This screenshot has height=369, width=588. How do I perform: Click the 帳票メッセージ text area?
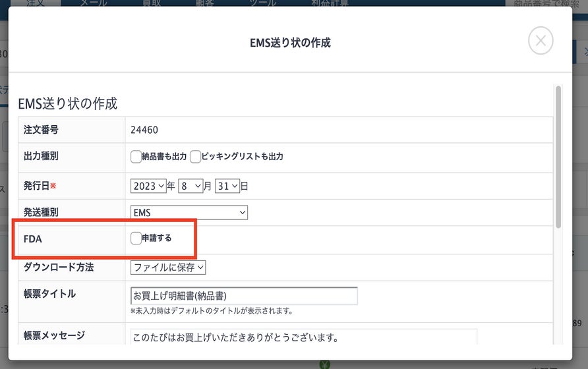(304, 337)
